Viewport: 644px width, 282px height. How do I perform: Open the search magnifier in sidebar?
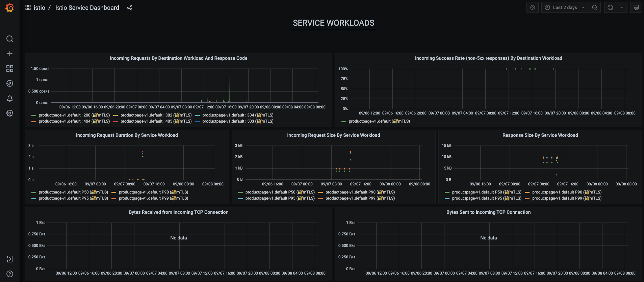pyautogui.click(x=10, y=39)
